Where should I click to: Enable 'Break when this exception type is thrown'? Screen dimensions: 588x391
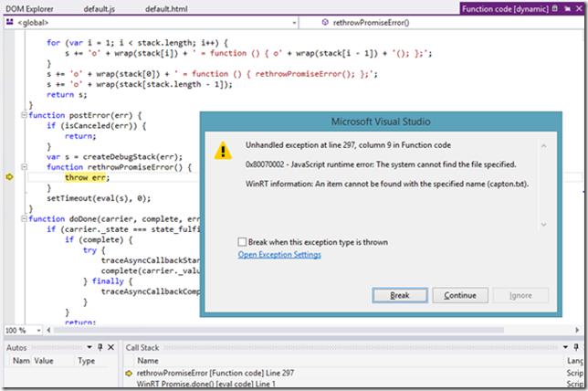click(x=242, y=242)
